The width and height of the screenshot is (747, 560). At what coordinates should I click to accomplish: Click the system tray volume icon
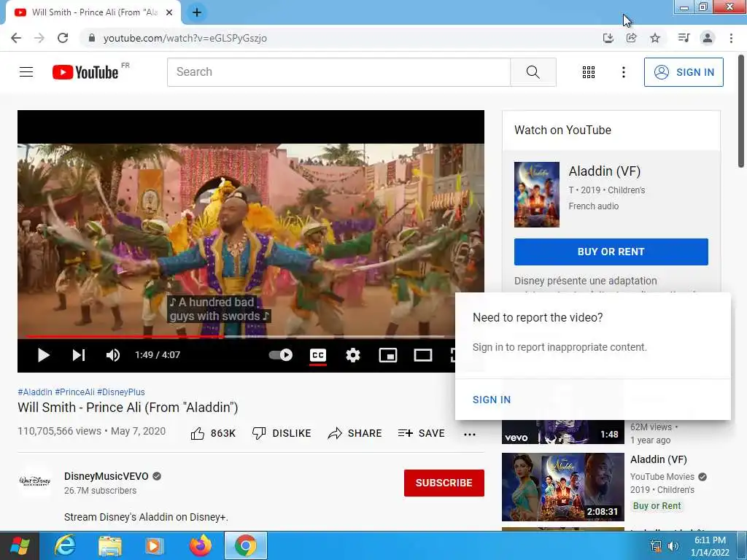(673, 546)
